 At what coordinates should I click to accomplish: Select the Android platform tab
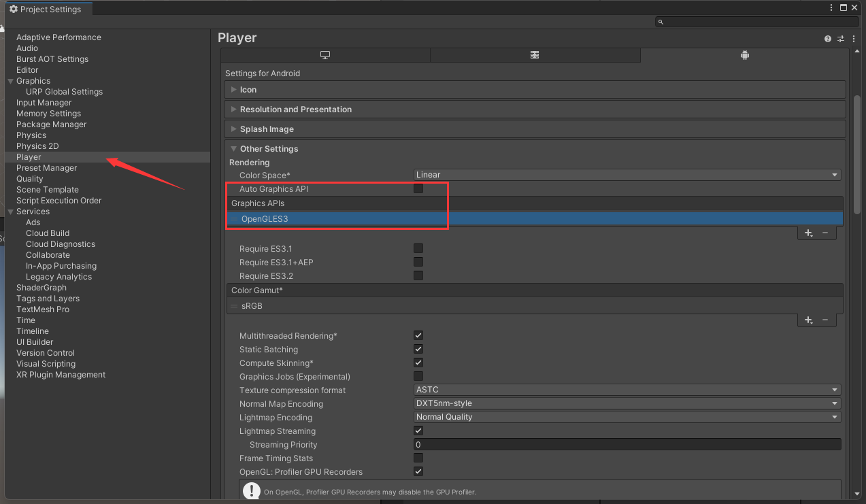[x=744, y=55]
